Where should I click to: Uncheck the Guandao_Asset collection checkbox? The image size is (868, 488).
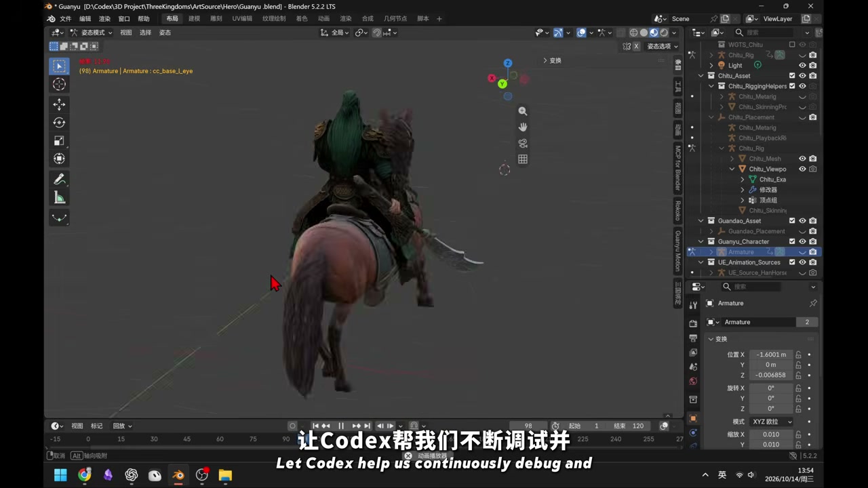pos(792,221)
